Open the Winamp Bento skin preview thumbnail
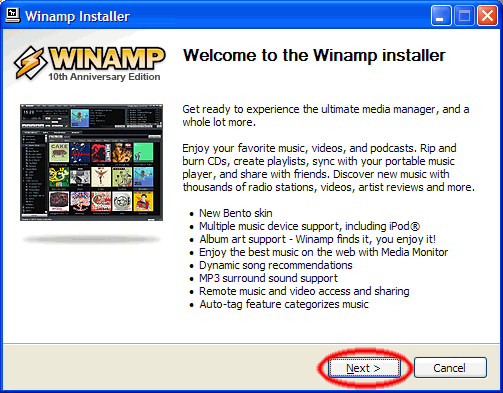 [x=91, y=162]
